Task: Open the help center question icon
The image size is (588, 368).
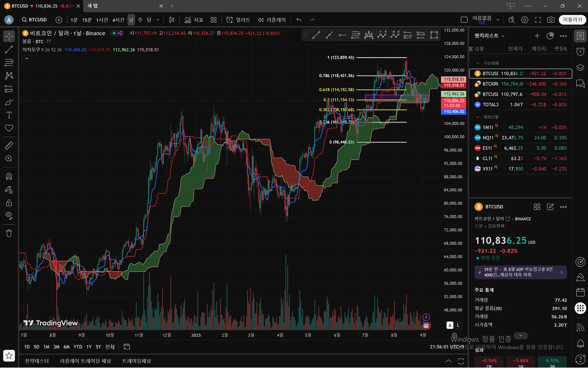Action: pyautogui.click(x=581, y=359)
